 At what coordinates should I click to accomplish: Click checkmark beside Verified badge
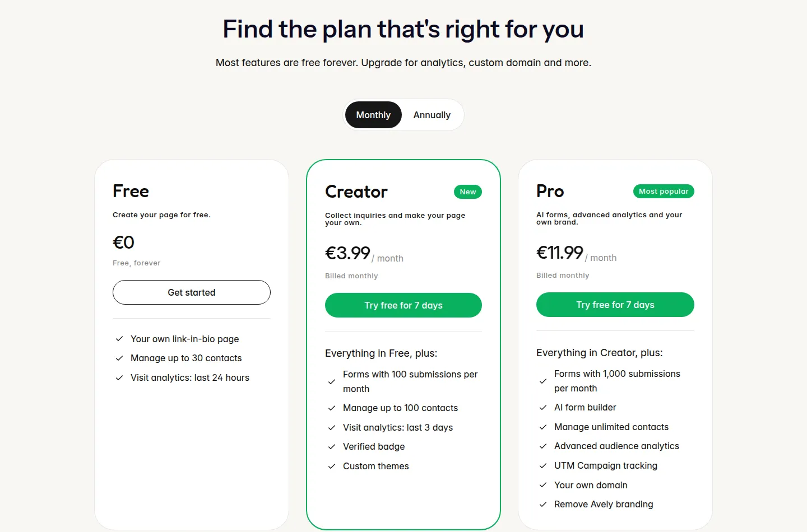click(332, 447)
